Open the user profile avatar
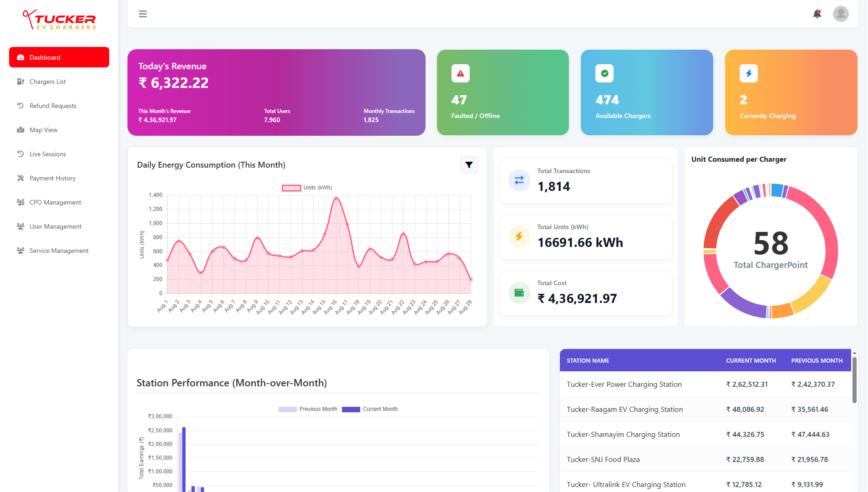Viewport: 868px width, 492px height. click(x=841, y=14)
